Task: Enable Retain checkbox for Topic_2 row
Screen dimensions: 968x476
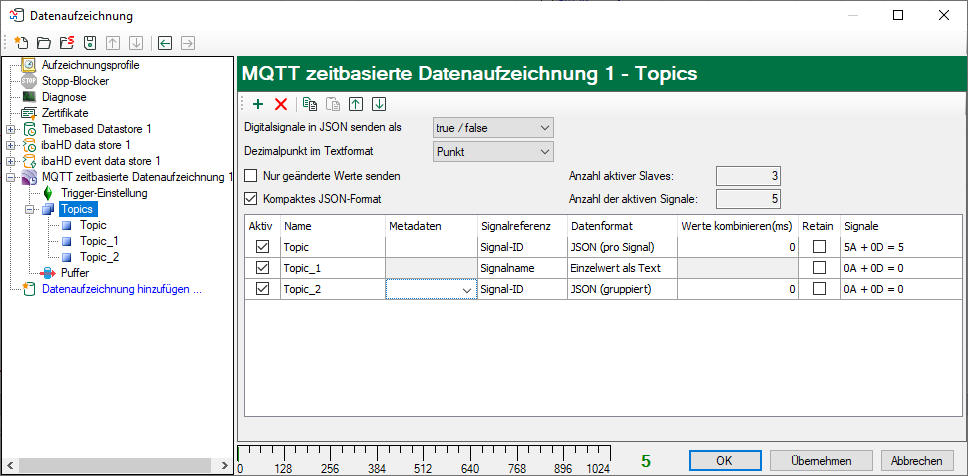Action: [819, 289]
